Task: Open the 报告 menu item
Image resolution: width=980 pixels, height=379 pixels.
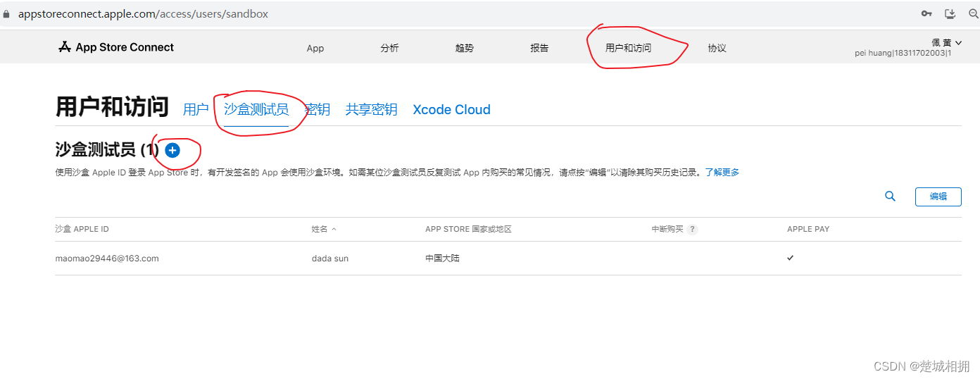Action: click(539, 48)
